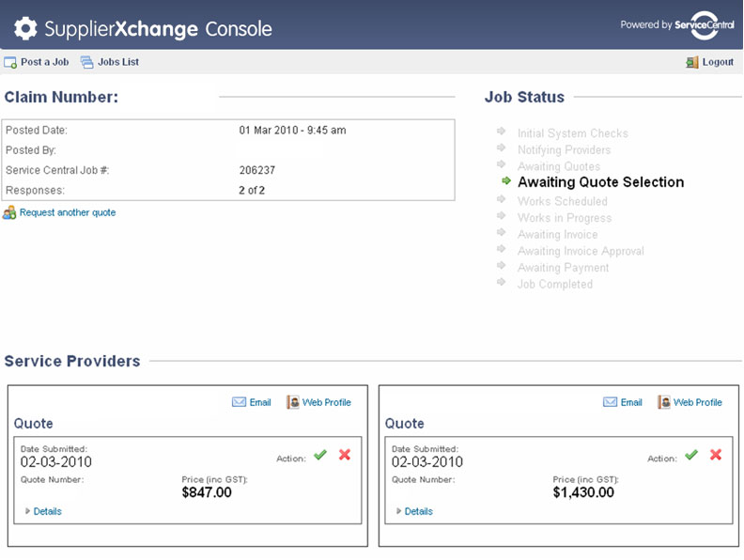Click the Service Providers heading

click(x=72, y=361)
